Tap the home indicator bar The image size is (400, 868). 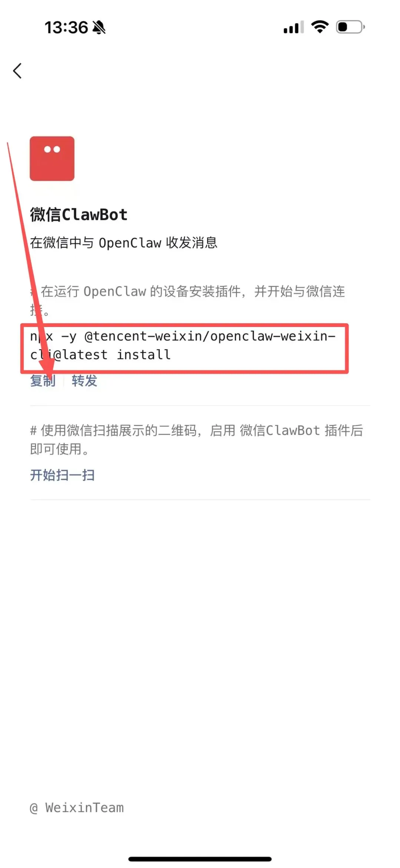200,859
